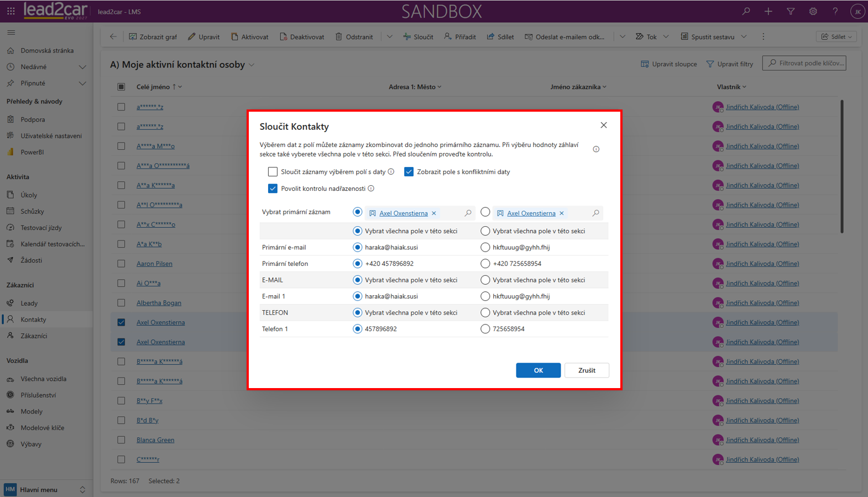Open Tok dropdown arrow
Image resolution: width=868 pixels, height=497 pixels.
pos(666,36)
